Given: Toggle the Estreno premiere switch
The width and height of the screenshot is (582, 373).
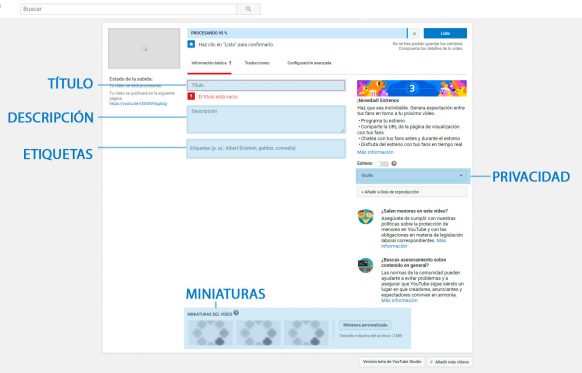Looking at the screenshot, I should 382,164.
